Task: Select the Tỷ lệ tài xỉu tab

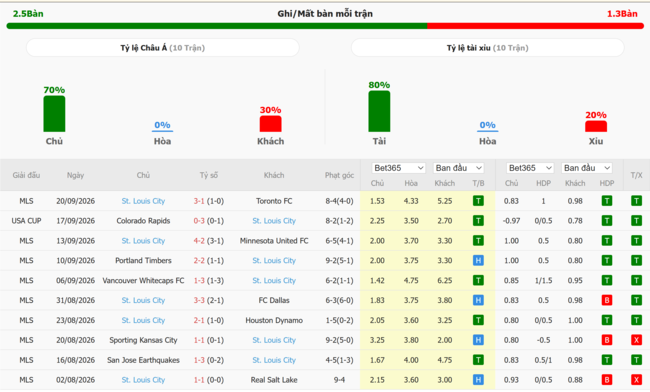Action: [x=488, y=48]
